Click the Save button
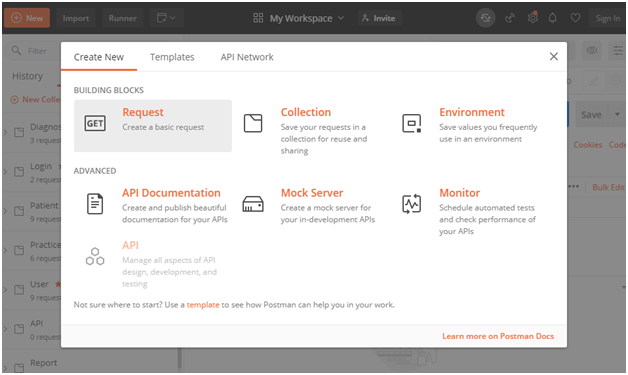The image size is (628, 375). tap(591, 114)
